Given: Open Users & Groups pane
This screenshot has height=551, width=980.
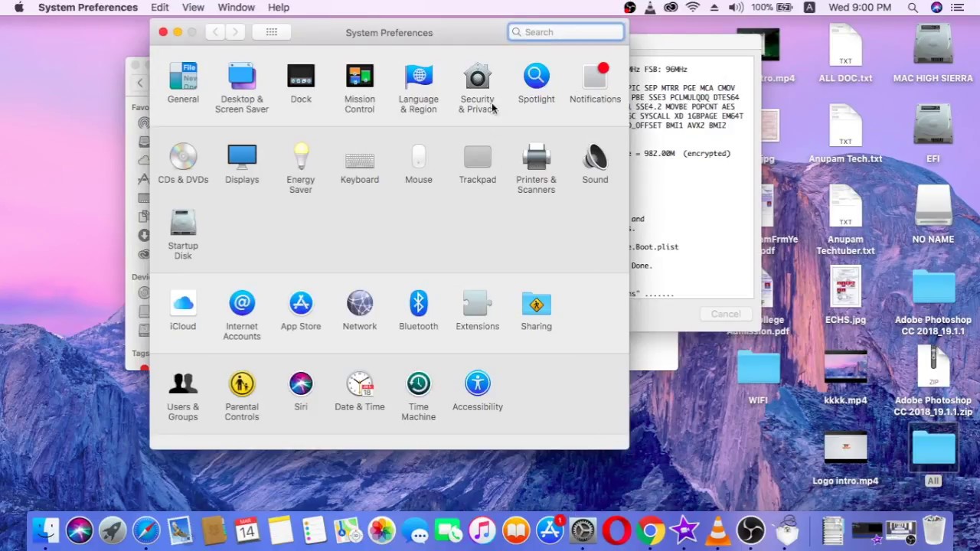Looking at the screenshot, I should click(x=183, y=396).
